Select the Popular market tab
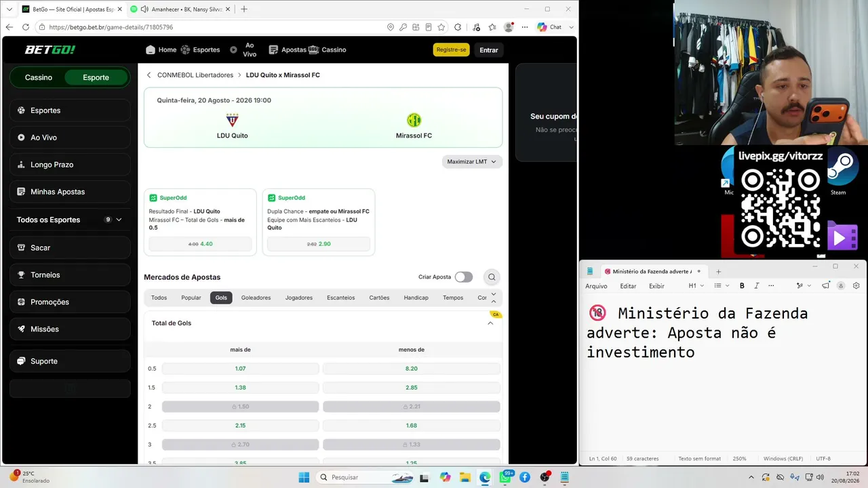Screen dimensions: 868x488 coord(191,298)
